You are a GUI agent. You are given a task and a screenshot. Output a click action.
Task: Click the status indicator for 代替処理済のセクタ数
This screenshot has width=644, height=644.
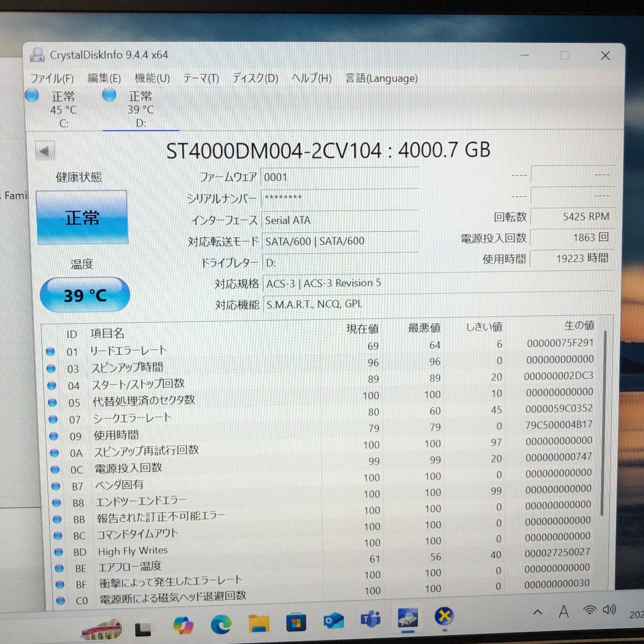pyautogui.click(x=52, y=402)
